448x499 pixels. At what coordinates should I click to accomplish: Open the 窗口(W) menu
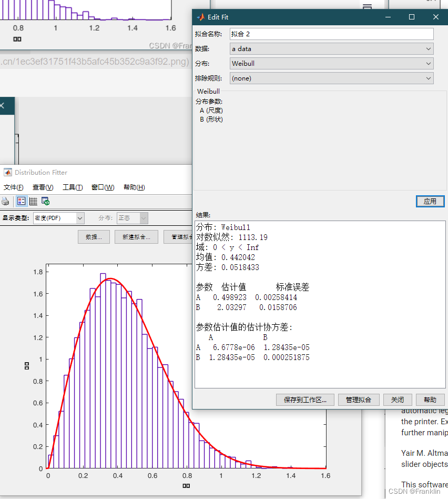[103, 187]
